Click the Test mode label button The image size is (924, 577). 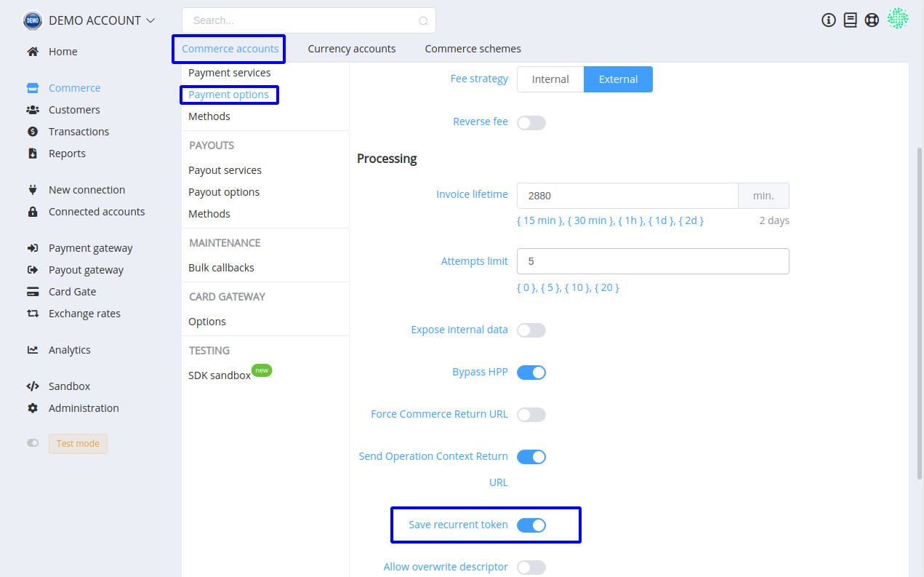pyautogui.click(x=78, y=444)
